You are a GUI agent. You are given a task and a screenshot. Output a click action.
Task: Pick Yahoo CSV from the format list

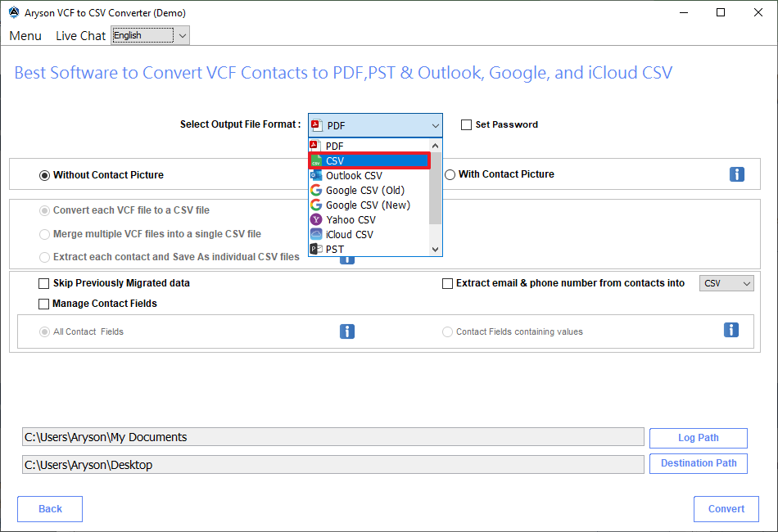click(x=369, y=219)
